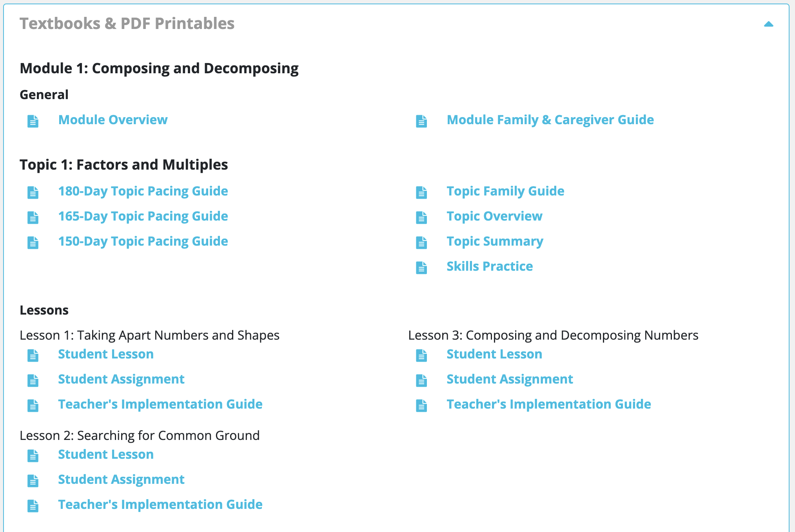795x532 pixels.
Task: Open the 165-Day Topic Pacing Guide
Action: (143, 216)
